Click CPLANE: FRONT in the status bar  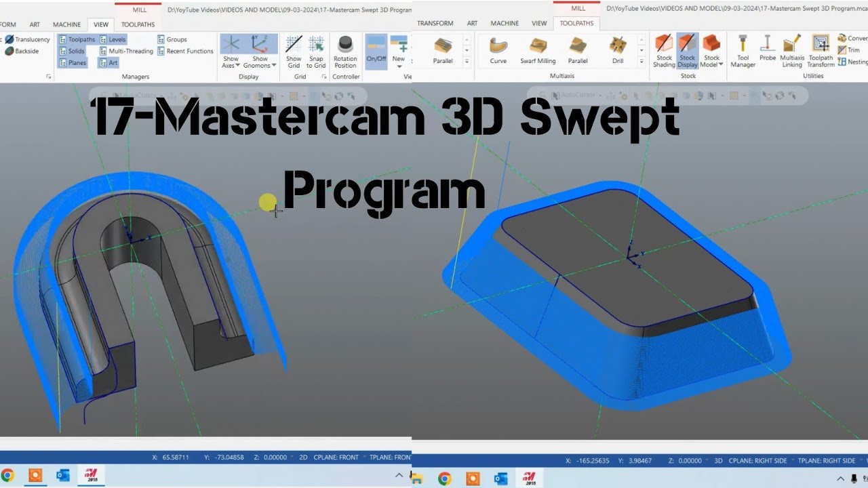[x=336, y=457]
